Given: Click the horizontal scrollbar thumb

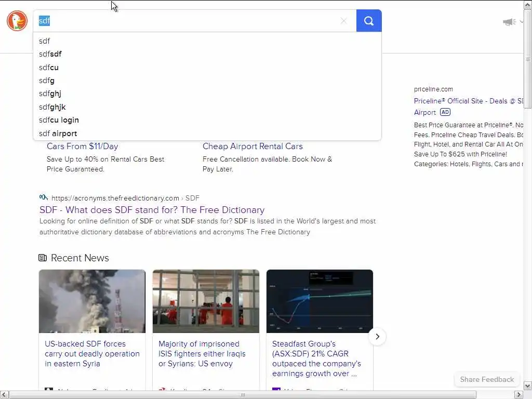Looking at the screenshot, I should 243,395.
